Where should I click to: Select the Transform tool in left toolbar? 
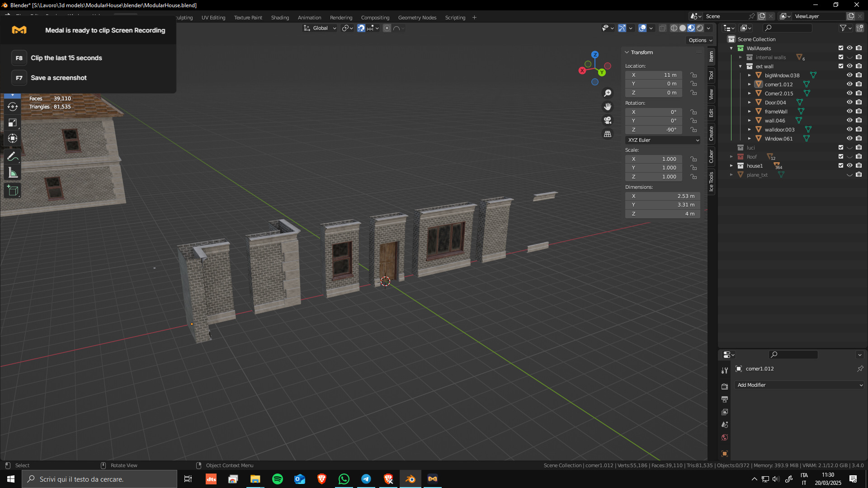click(13, 138)
